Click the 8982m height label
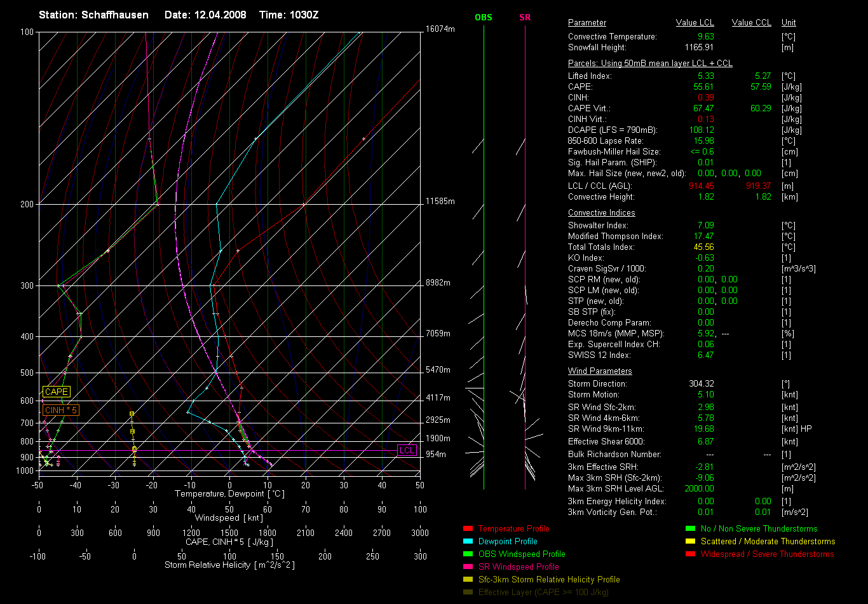The height and width of the screenshot is (604, 868). [438, 283]
